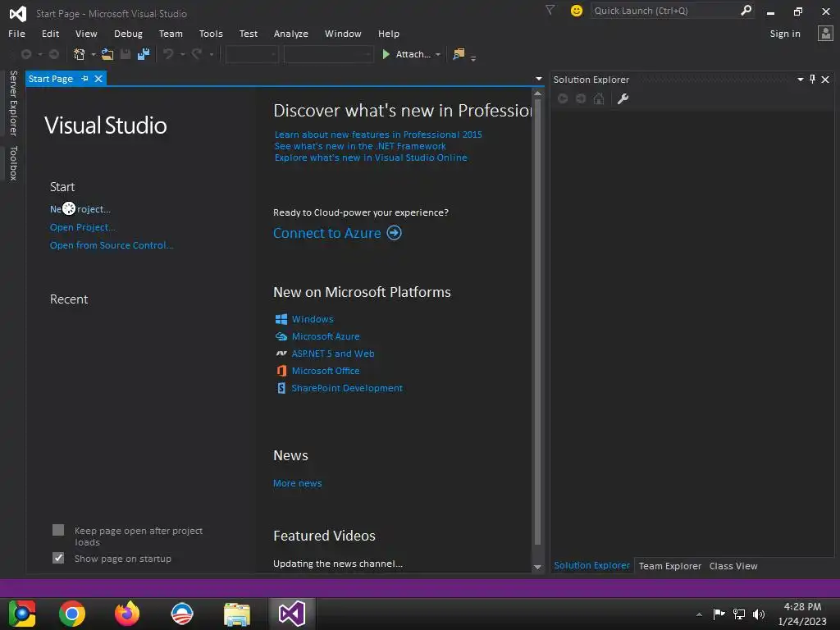Click the volume icon in system tray
This screenshot has width=840, height=630.
click(x=759, y=614)
